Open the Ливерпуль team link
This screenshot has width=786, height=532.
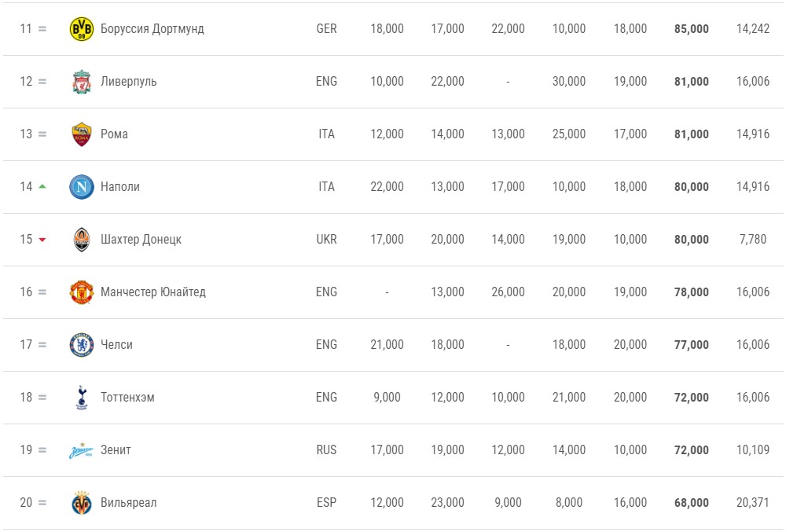click(x=129, y=81)
